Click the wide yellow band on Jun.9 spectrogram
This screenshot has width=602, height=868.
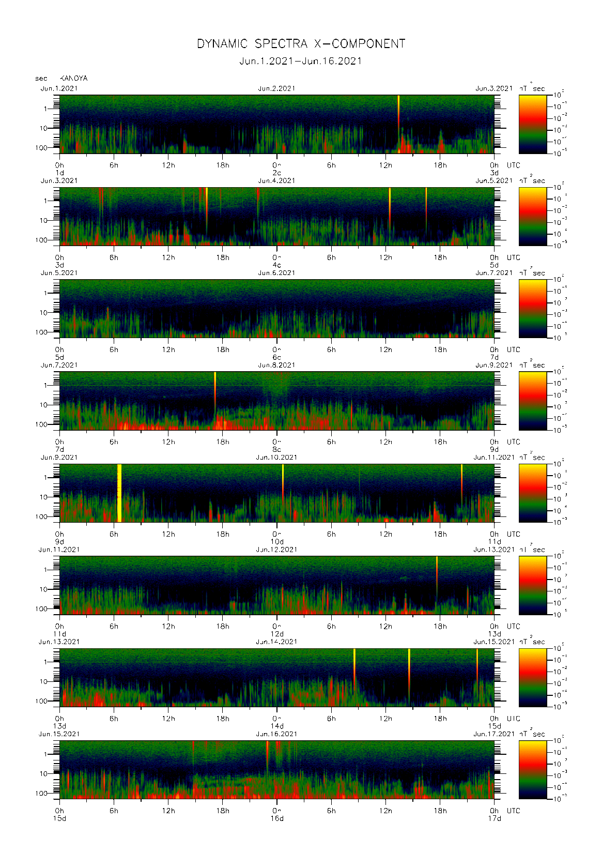point(119,493)
